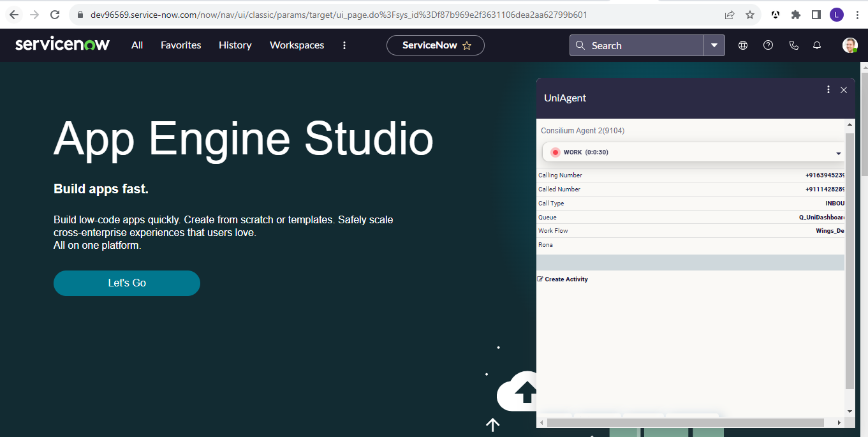Image resolution: width=868 pixels, height=437 pixels.
Task: Open the Favorites menu
Action: pyautogui.click(x=181, y=45)
